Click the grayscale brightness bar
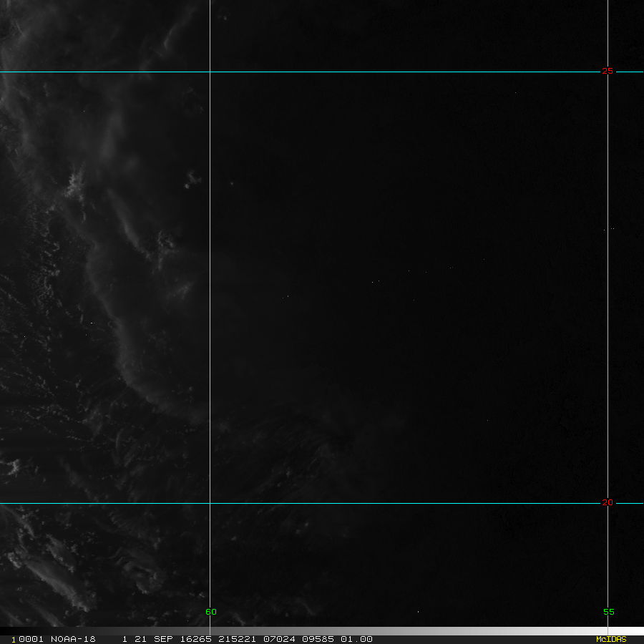Image resolution: width=644 pixels, height=644 pixels. coord(322,631)
